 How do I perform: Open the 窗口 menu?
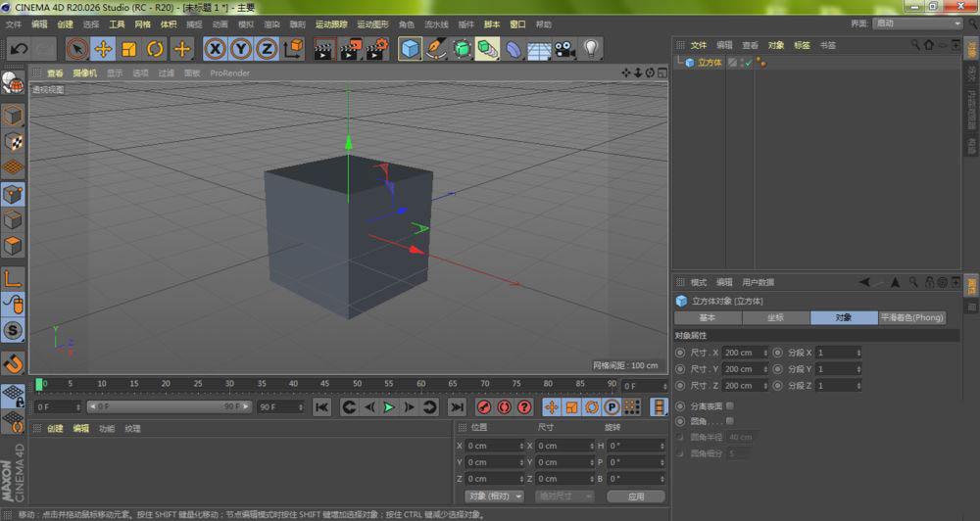(x=517, y=24)
